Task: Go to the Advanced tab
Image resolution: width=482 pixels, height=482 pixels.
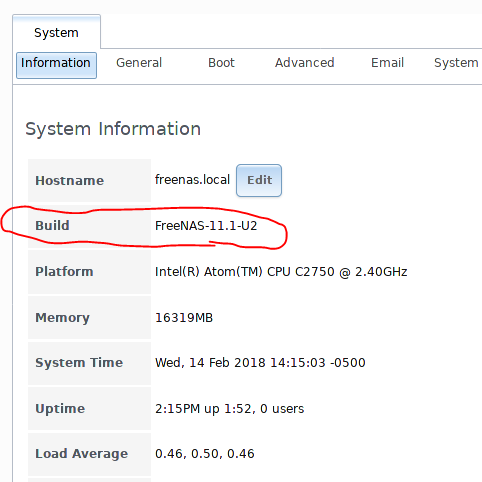Action: click(304, 63)
